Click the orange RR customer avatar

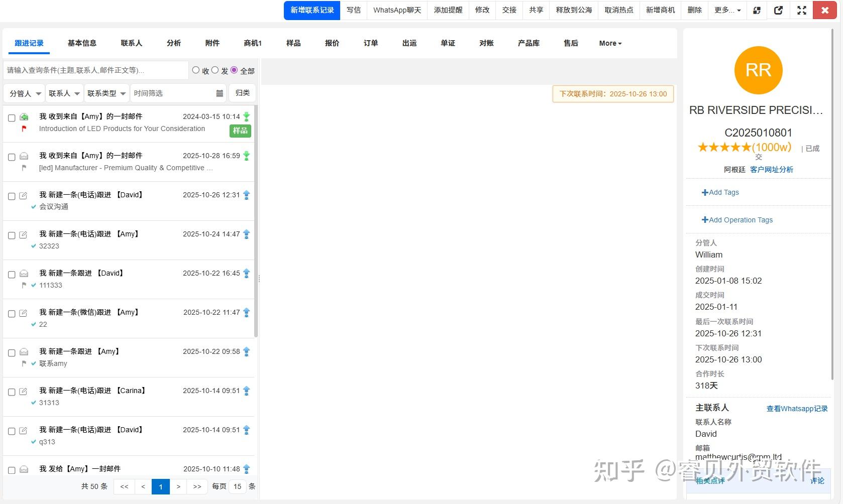click(x=759, y=70)
